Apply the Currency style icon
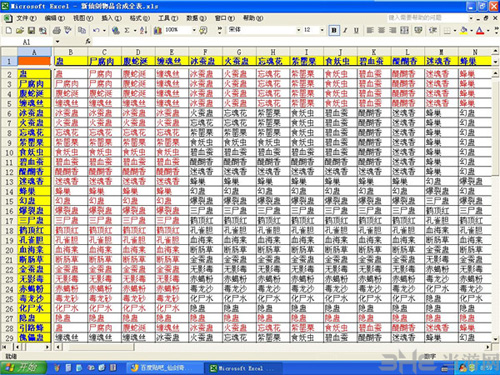The image size is (500, 375). (418, 30)
